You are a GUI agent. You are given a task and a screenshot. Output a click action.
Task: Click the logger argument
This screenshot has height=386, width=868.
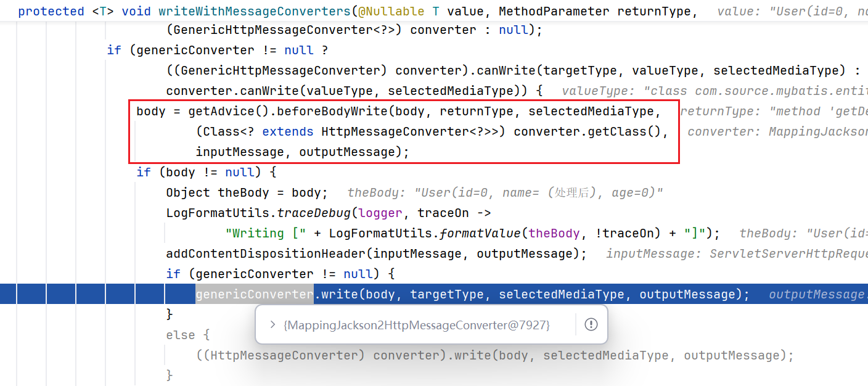pyautogui.click(x=380, y=213)
